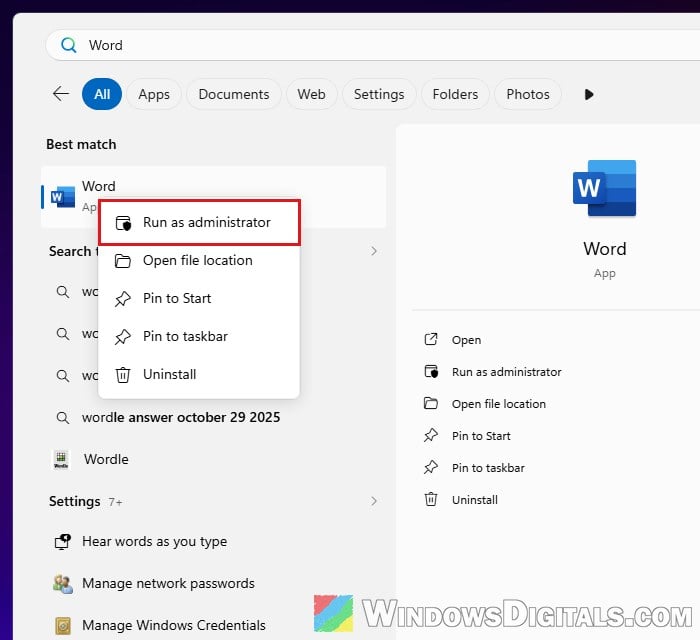Click the large Word logo in details pane
This screenshot has height=640, width=700.
[604, 188]
